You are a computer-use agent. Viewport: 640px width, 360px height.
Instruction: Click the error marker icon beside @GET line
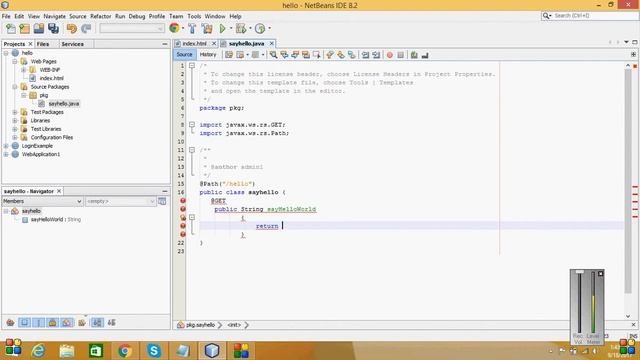(183, 201)
